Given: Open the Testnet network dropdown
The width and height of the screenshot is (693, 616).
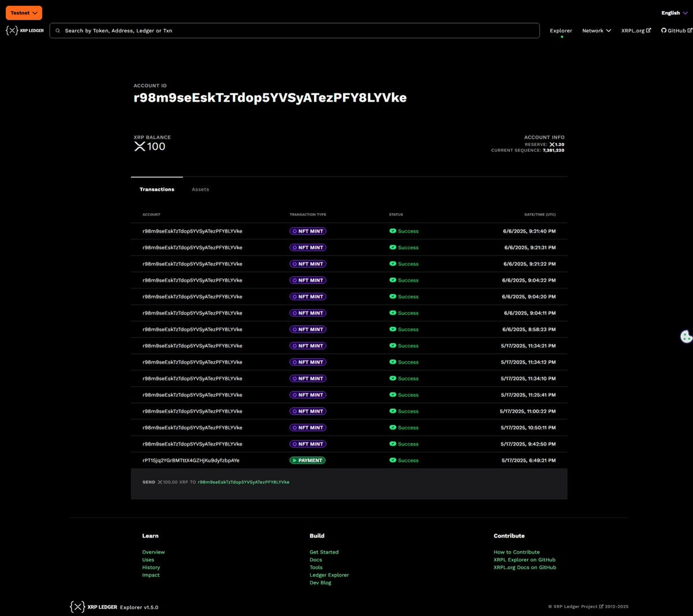Looking at the screenshot, I should pos(24,13).
